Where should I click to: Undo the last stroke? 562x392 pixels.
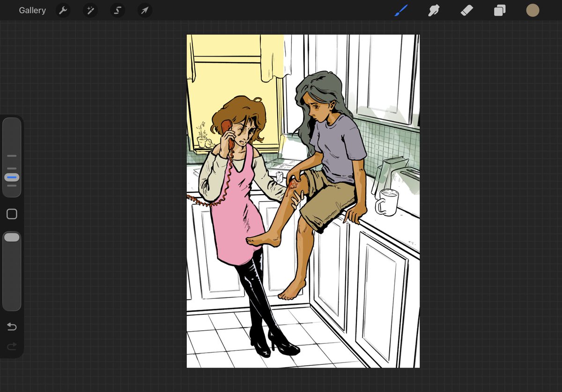12,327
